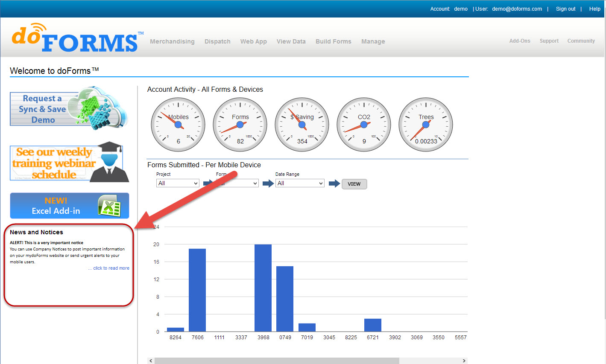
Task: Open the Trees gauge
Action: click(x=426, y=125)
